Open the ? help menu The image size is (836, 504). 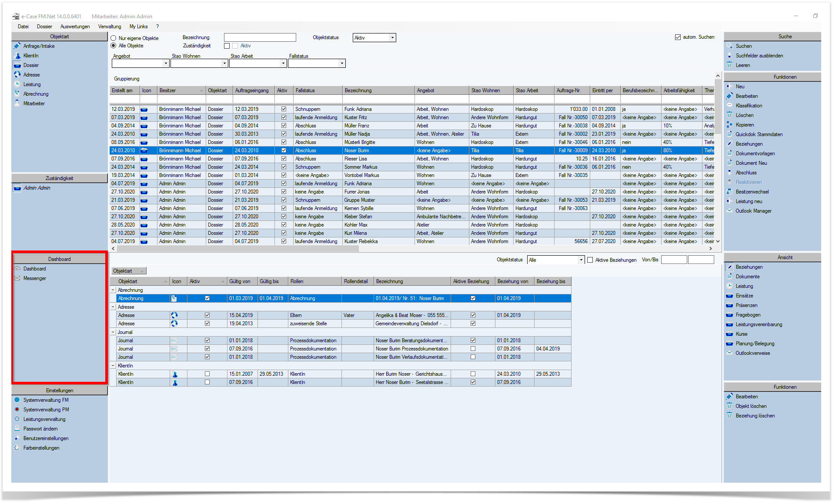click(x=157, y=27)
